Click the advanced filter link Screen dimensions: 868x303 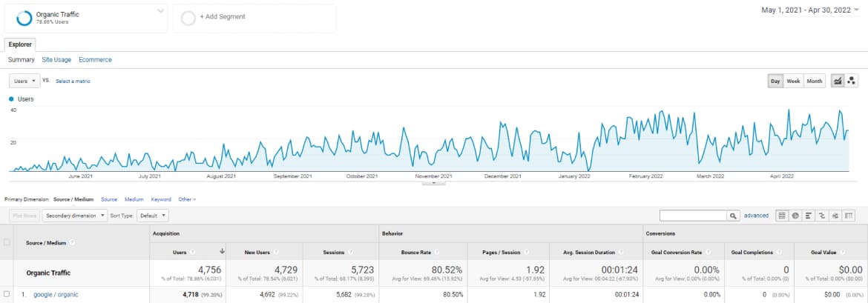point(756,216)
